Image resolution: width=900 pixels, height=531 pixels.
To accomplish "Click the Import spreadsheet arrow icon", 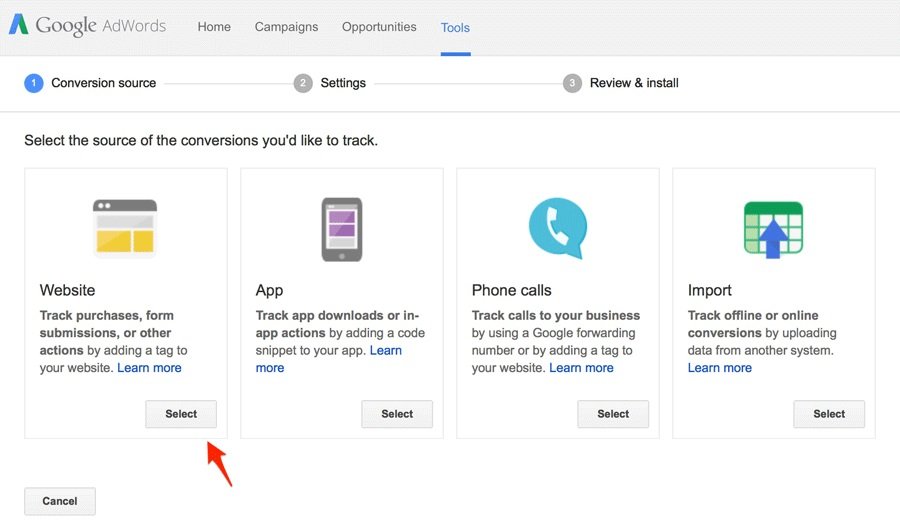I will click(x=773, y=229).
